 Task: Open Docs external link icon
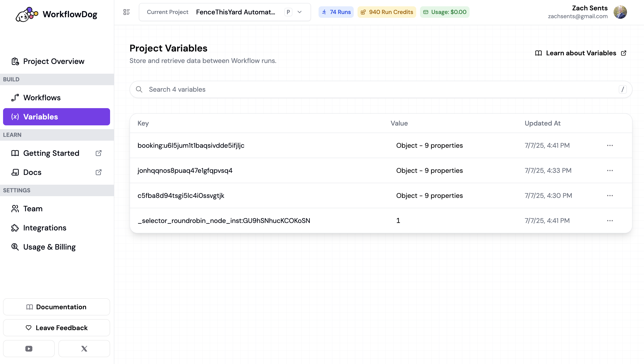[x=98, y=172]
